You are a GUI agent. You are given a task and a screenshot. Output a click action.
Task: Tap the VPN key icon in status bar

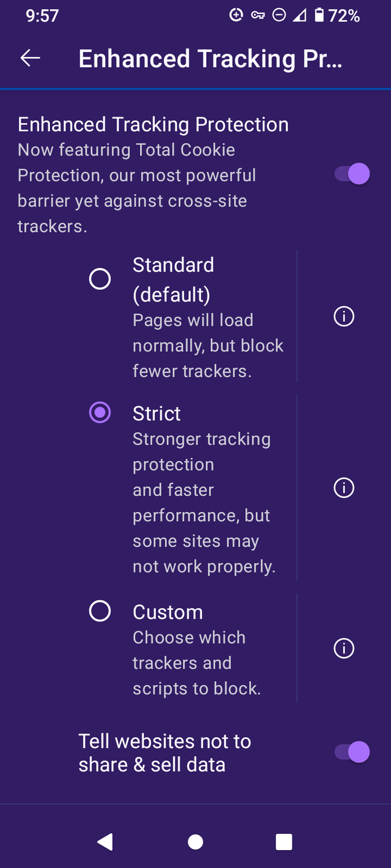pyautogui.click(x=258, y=16)
